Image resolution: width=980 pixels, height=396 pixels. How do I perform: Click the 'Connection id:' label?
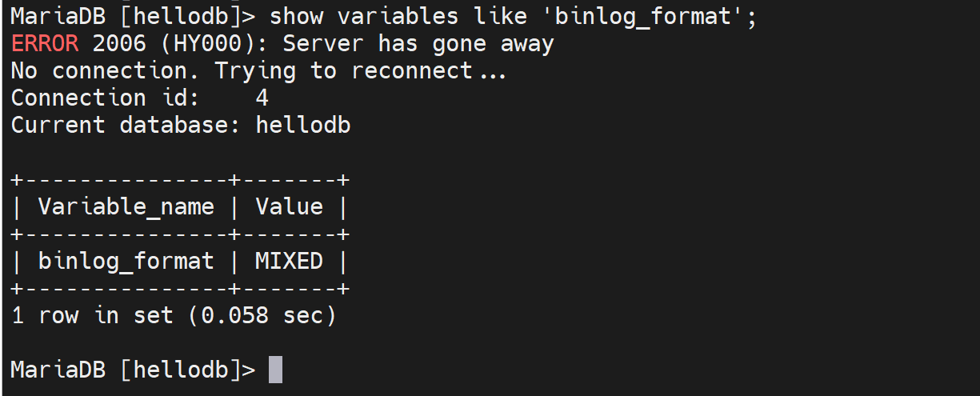(x=78, y=98)
